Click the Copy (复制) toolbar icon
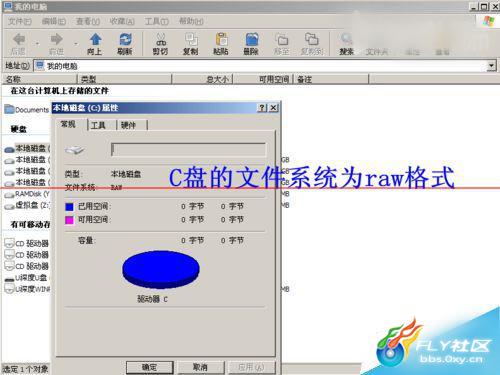Viewport: 500px width, 375px height. 191,40
